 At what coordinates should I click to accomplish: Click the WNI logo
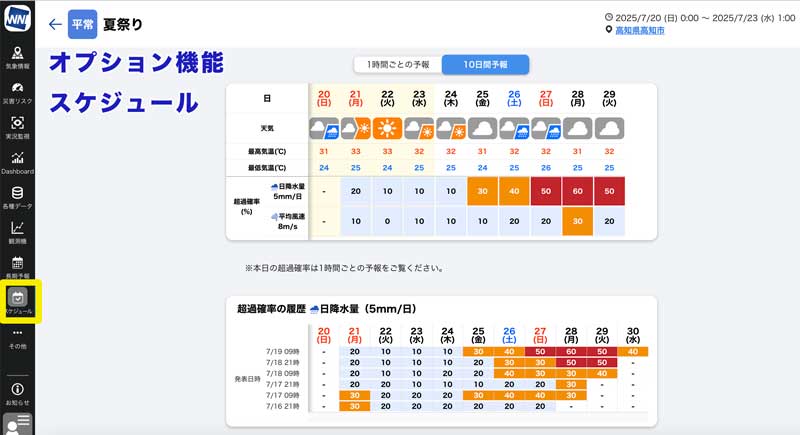[x=17, y=20]
